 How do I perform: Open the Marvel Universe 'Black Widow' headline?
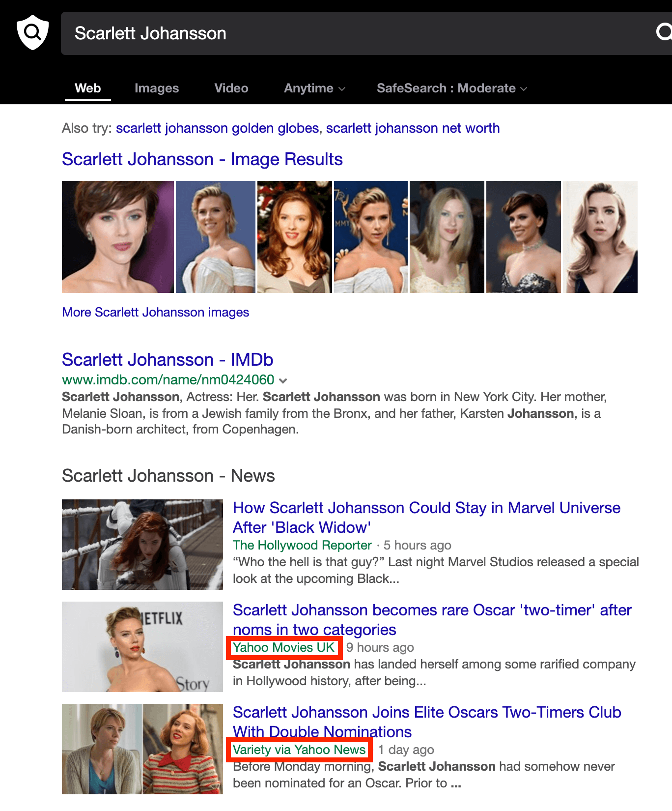426,518
